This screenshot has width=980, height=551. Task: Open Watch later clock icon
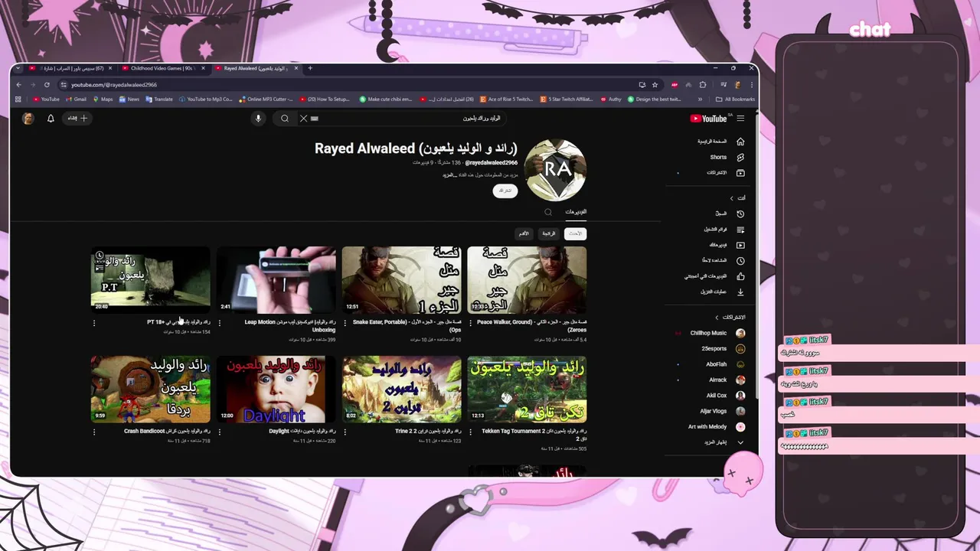point(740,261)
